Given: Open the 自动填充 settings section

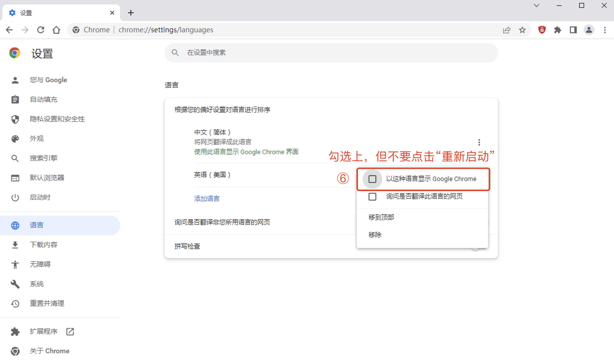Looking at the screenshot, I should [44, 99].
